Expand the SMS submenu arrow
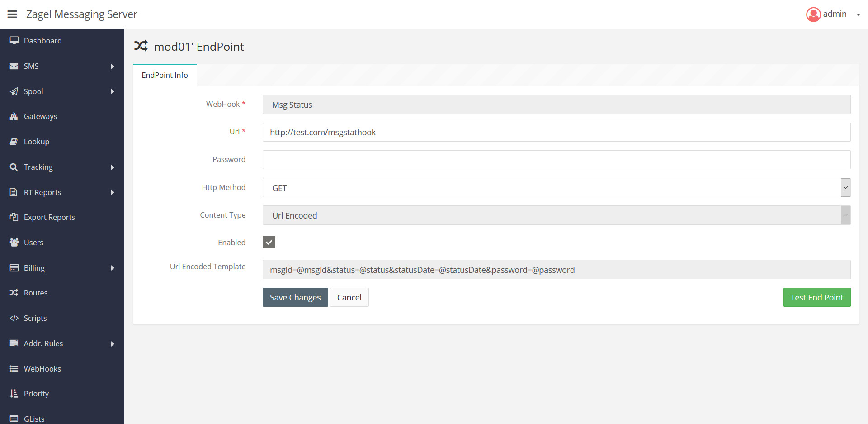The width and height of the screenshot is (868, 424). click(x=113, y=67)
